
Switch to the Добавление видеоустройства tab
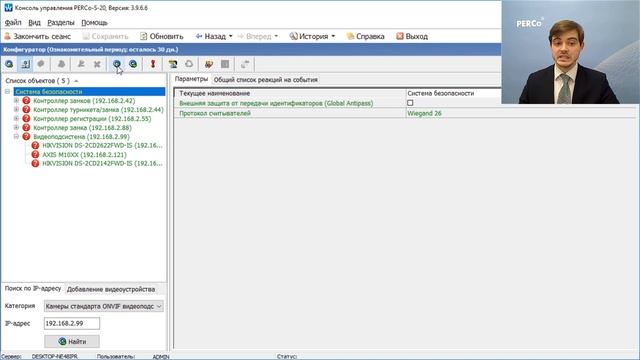coord(111,289)
